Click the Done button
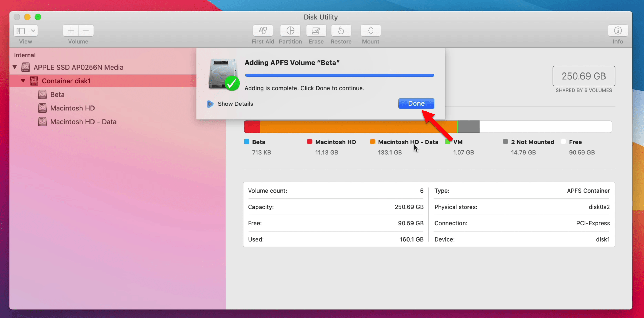Viewport: 644px width, 318px height. click(416, 104)
